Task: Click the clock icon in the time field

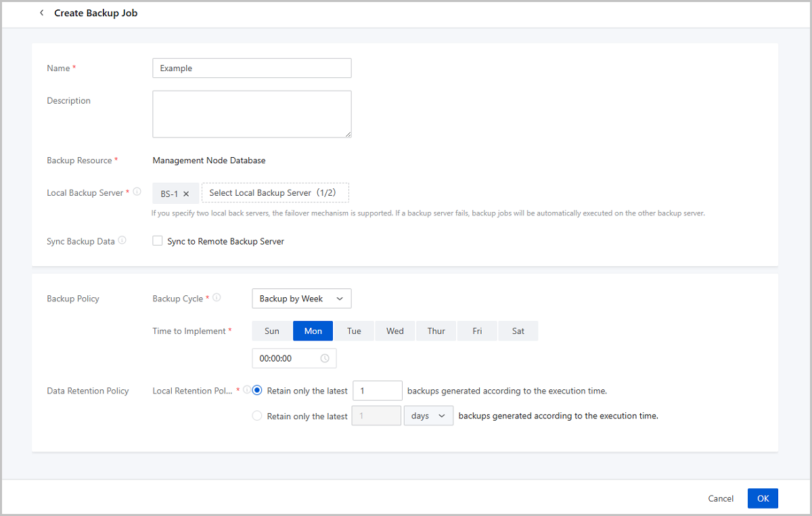Action: point(325,358)
